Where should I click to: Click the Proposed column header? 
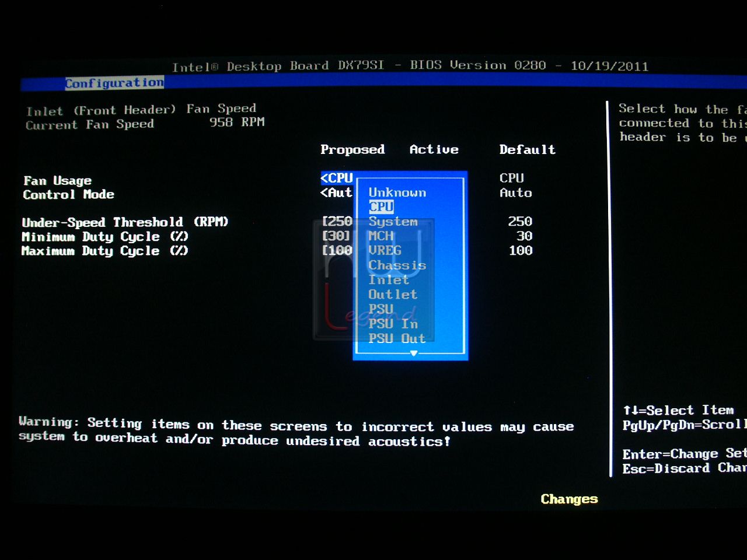coord(352,149)
